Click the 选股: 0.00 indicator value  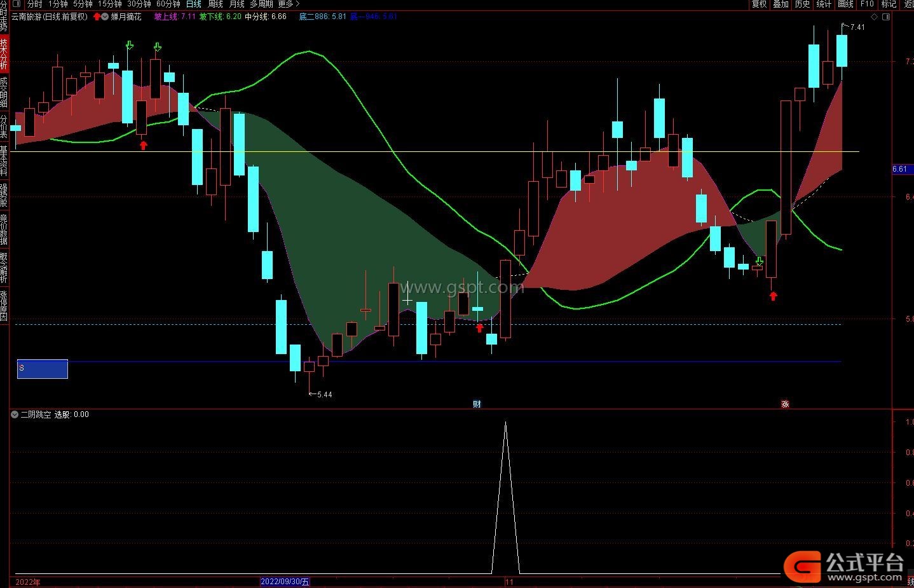[71, 414]
